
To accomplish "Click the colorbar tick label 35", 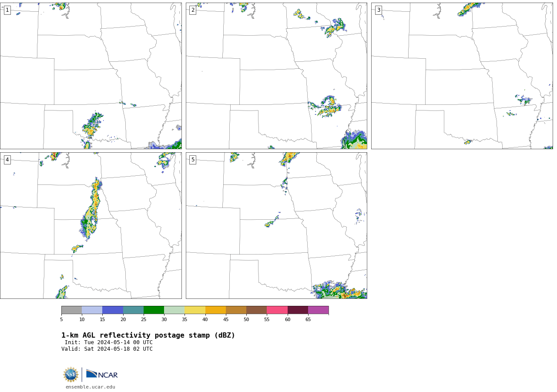I will (185, 320).
